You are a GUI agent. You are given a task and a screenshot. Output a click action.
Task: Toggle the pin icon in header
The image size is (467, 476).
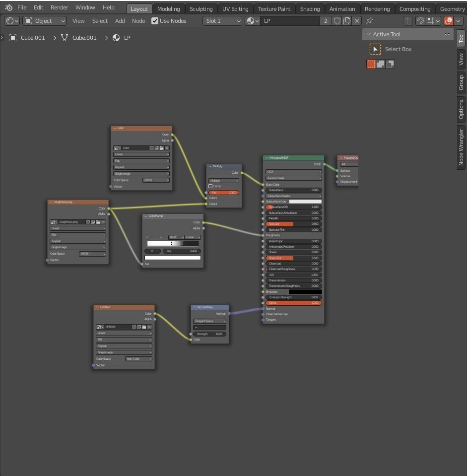[369, 21]
